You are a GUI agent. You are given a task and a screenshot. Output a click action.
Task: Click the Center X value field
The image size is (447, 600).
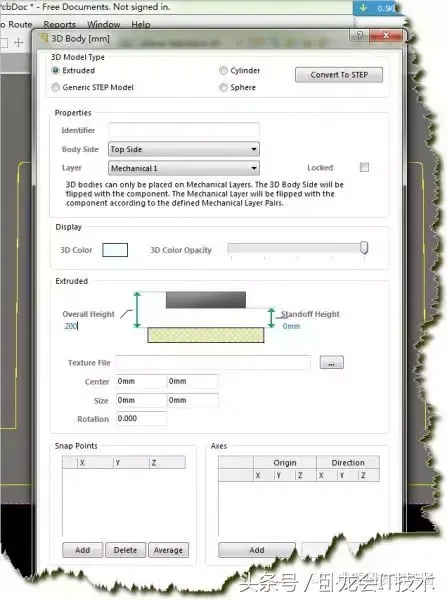[141, 381]
